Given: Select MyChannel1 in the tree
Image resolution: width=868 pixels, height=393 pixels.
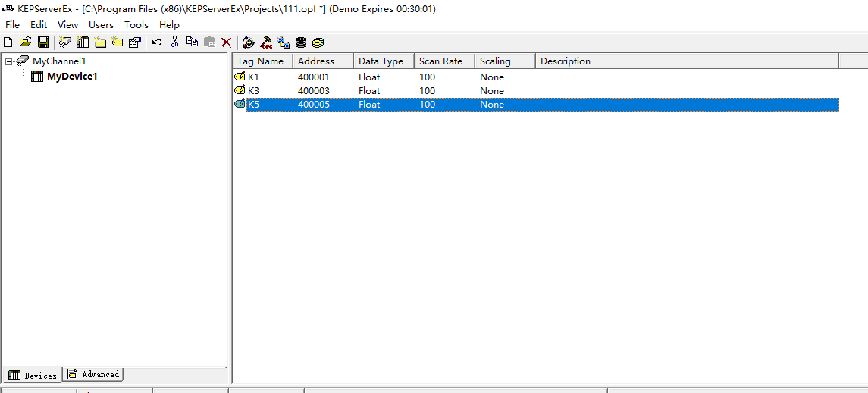Looking at the screenshot, I should (59, 61).
